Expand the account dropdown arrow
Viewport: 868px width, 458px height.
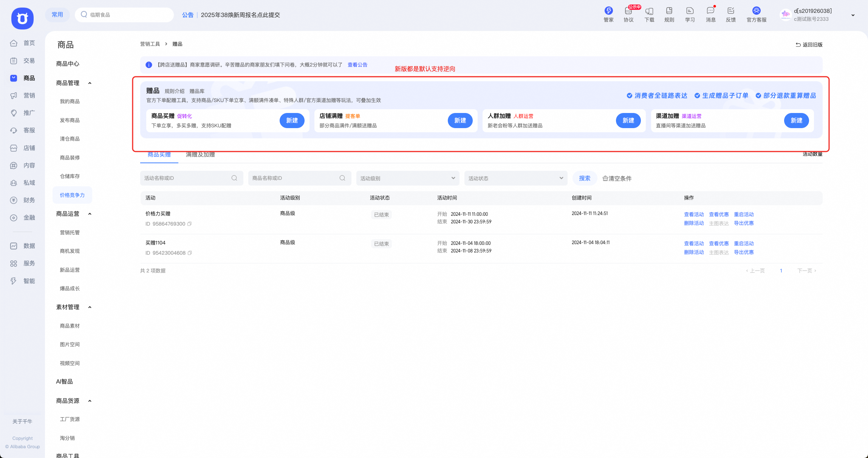pos(853,15)
